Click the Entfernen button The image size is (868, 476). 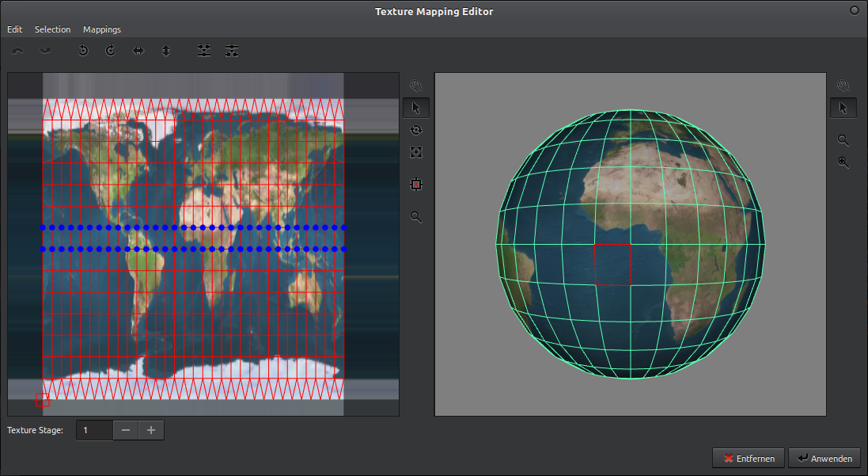(x=748, y=458)
